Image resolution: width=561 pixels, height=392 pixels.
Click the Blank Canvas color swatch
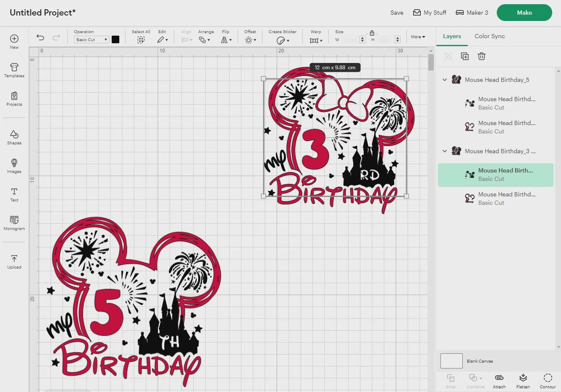[x=451, y=361]
